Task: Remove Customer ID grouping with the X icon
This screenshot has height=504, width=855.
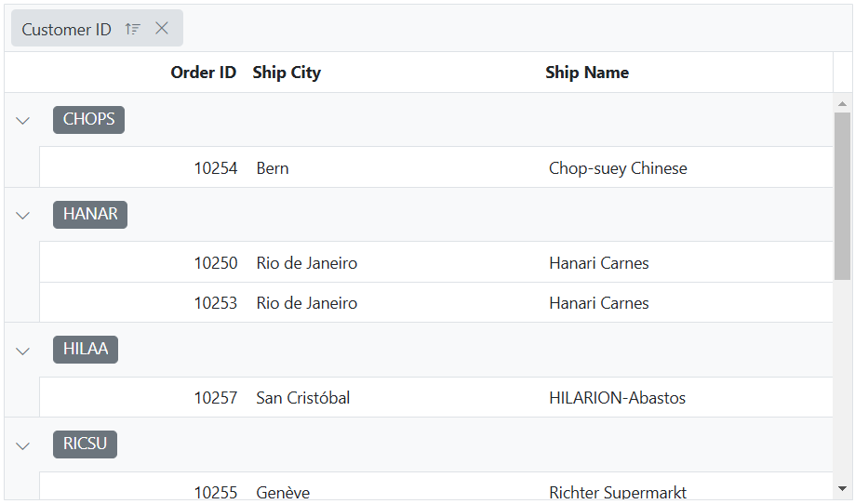Action: [161, 28]
